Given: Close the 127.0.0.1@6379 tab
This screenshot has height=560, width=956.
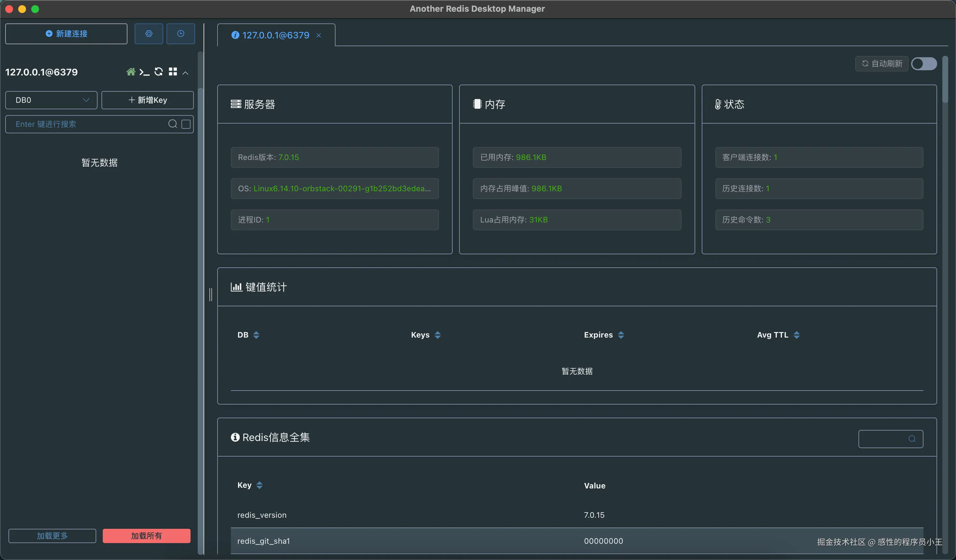Looking at the screenshot, I should pos(319,36).
